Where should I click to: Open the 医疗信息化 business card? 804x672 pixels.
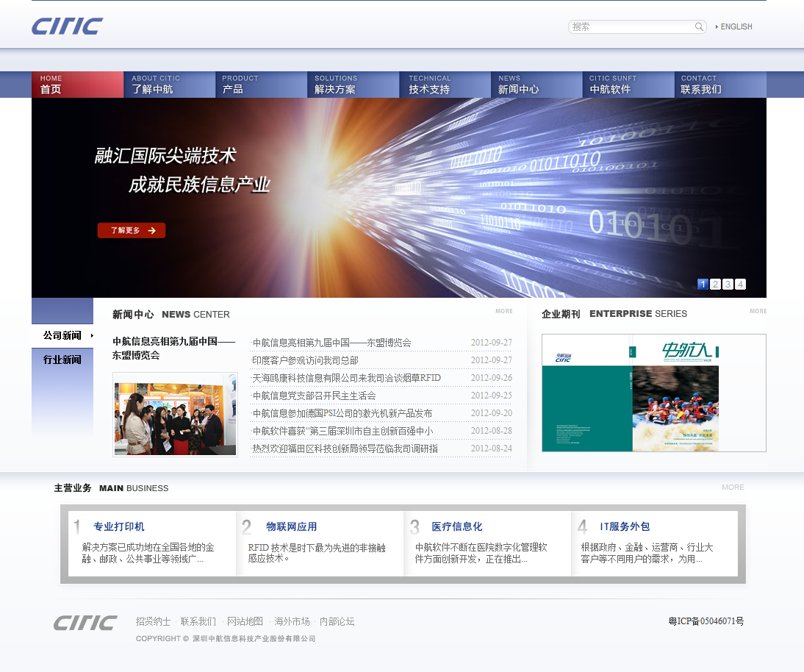pyautogui.click(x=457, y=527)
